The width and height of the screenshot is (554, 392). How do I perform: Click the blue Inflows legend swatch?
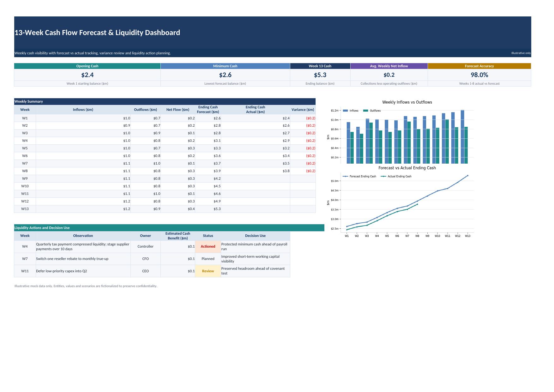[x=345, y=111]
